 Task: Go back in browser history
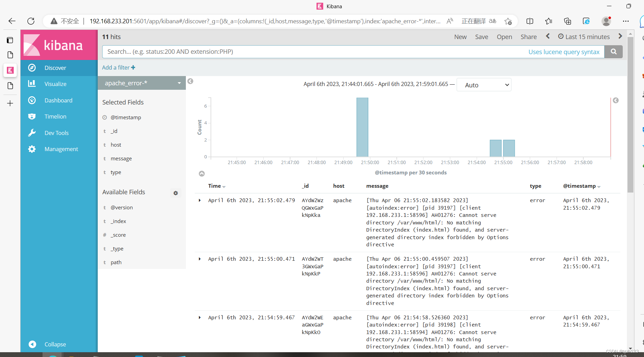tap(12, 21)
